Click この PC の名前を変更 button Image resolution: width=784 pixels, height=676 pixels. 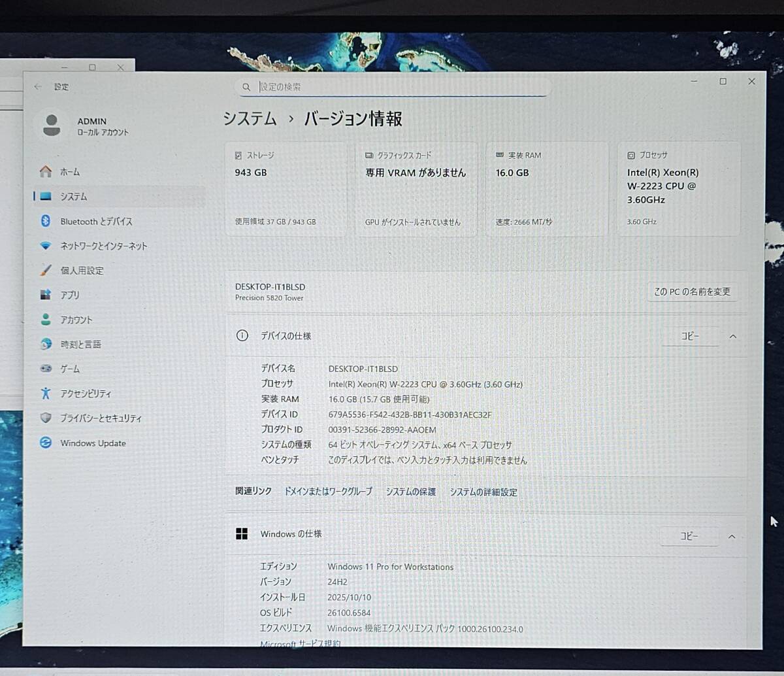click(693, 292)
